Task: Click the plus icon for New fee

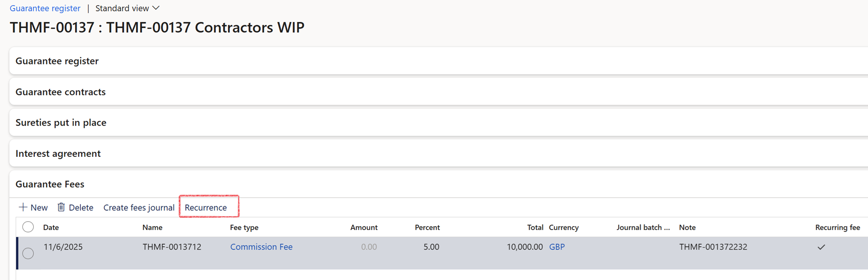Action: coord(23,207)
